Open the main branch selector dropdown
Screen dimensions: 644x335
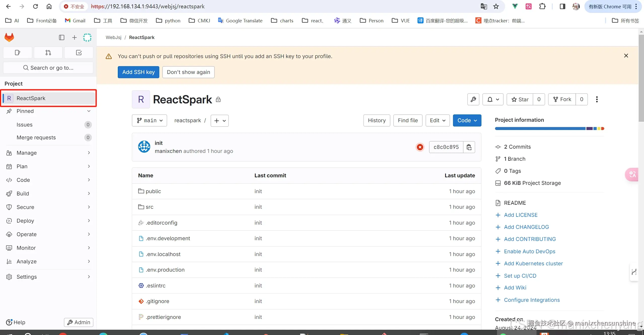click(149, 120)
